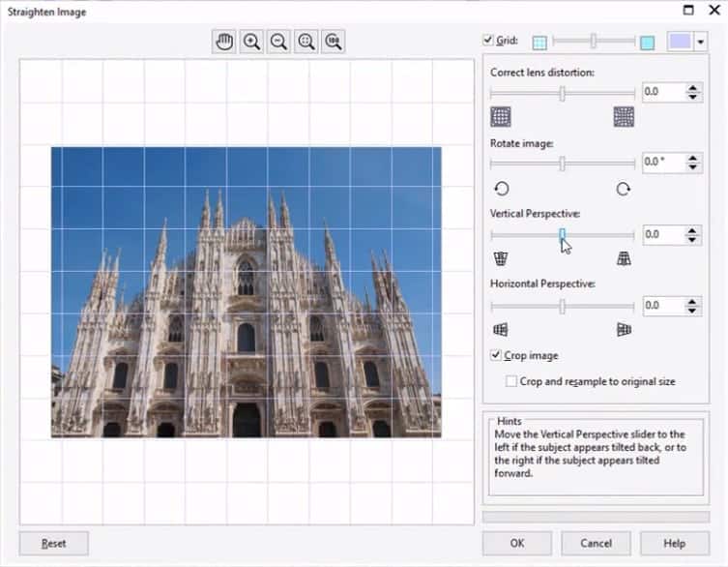728x567 pixels.
Task: Disable the Grid checkbox
Action: pos(488,41)
